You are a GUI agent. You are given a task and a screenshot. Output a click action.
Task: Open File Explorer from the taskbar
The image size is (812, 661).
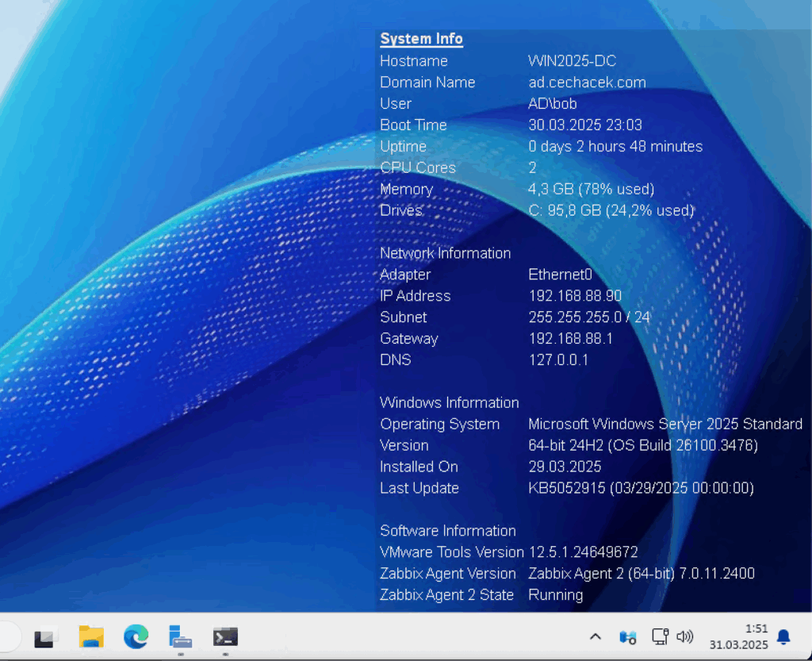[91, 636]
